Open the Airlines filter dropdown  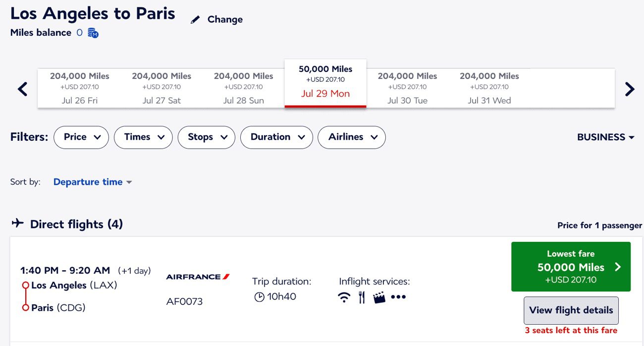(x=351, y=137)
